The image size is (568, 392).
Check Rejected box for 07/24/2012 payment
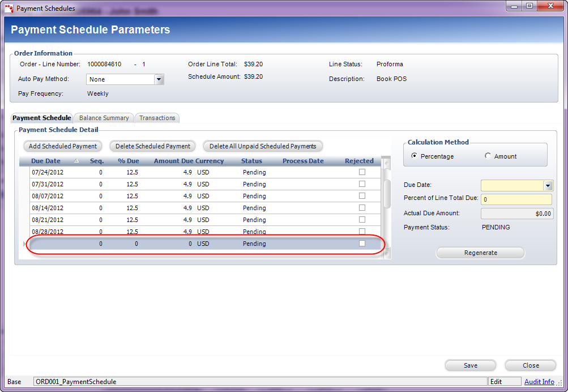[362, 172]
